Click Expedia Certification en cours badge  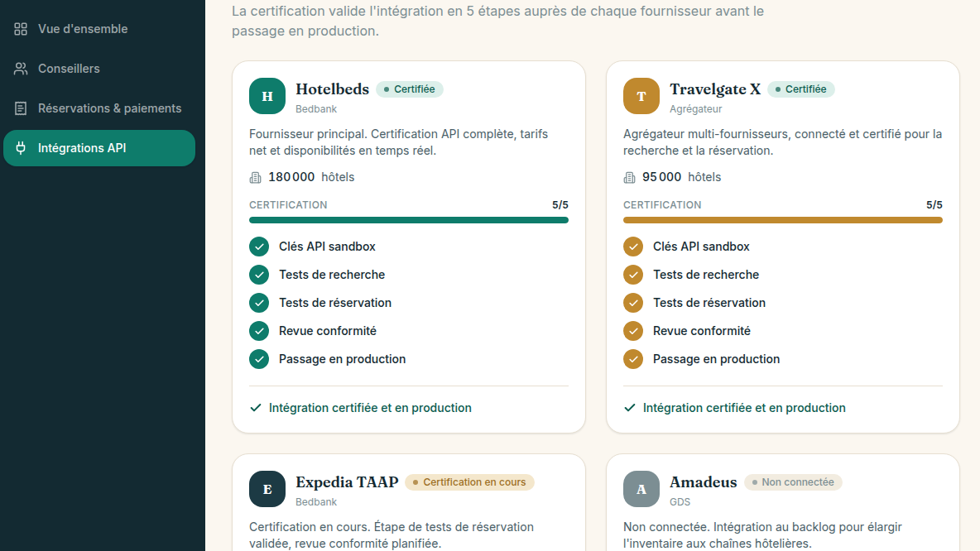tap(469, 482)
